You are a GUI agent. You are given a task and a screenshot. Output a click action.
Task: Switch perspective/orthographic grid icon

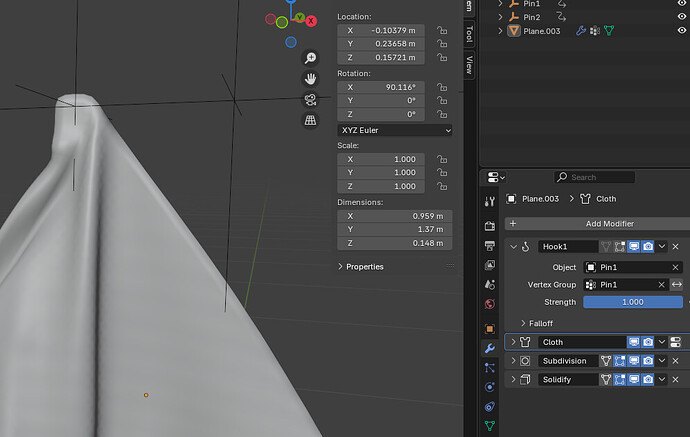(x=310, y=120)
